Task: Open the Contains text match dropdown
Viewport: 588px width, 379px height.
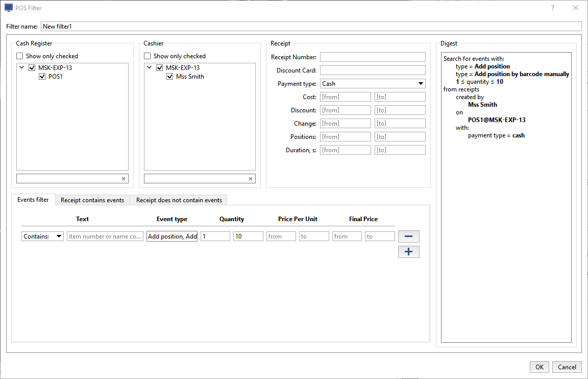Action: tap(42, 236)
